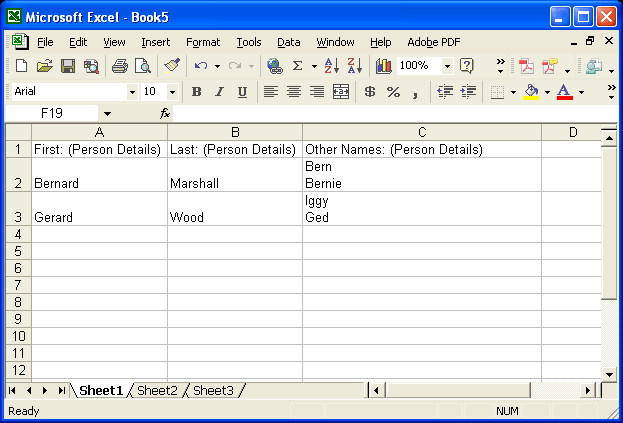Select cell containing Marshall
The height and width of the screenshot is (423, 623).
[235, 175]
